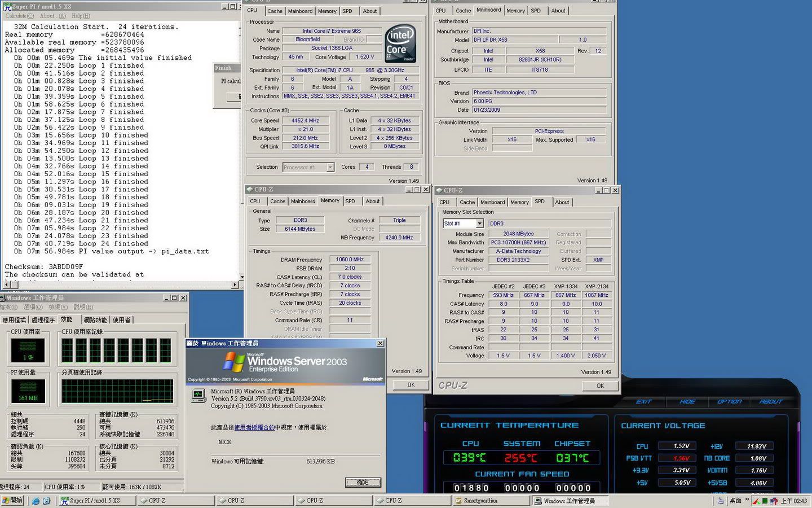This screenshot has height=508, width=812.
Task: Click OPTION in Smartguardian
Action: (729, 402)
